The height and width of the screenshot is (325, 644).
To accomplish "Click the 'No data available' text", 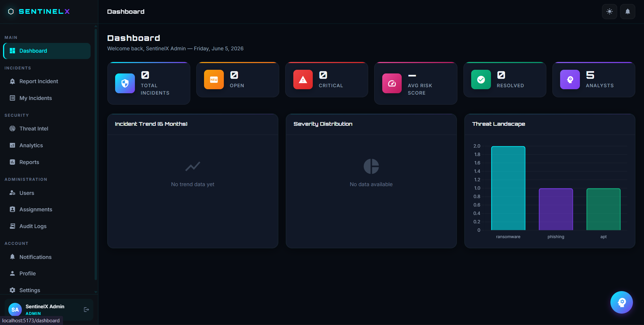I will point(371,184).
